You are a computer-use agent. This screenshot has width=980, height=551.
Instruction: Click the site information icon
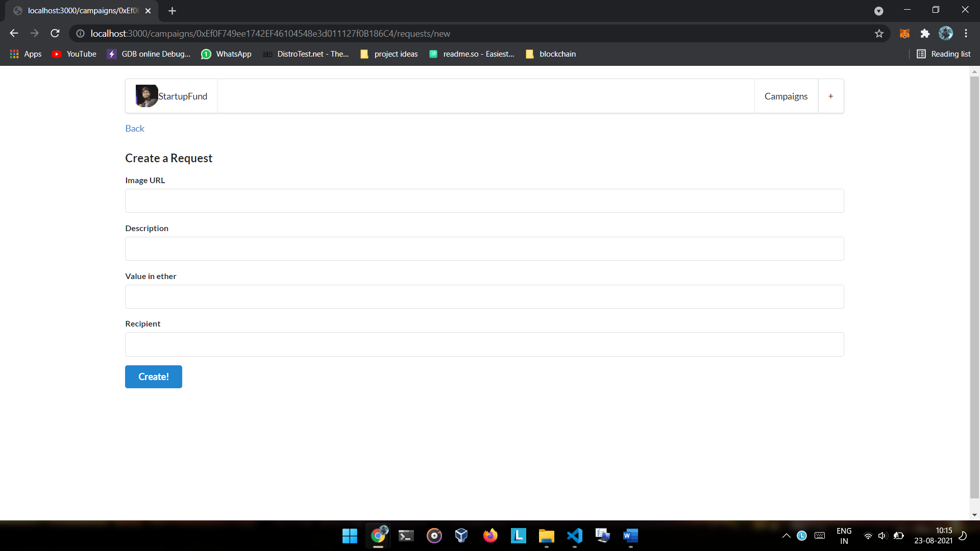pyautogui.click(x=80, y=34)
